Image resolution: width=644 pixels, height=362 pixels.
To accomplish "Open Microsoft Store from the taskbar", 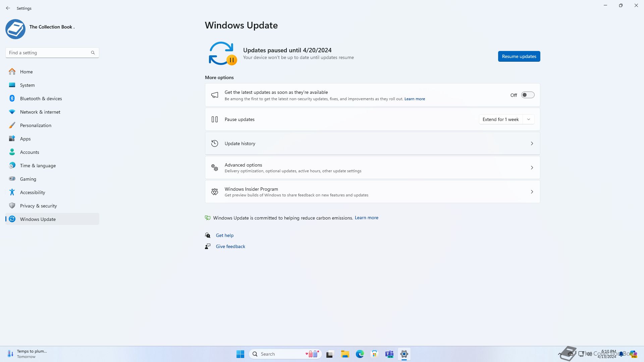I will [374, 354].
